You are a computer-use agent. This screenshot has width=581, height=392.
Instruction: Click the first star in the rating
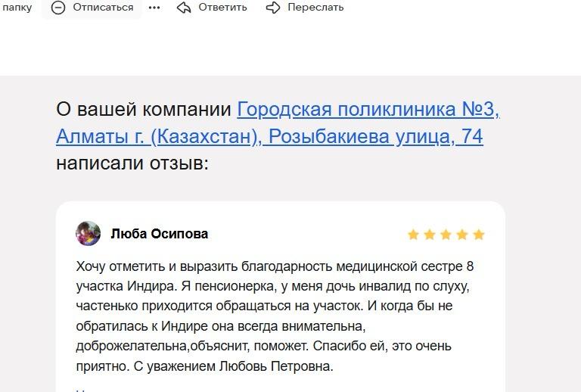click(x=413, y=235)
